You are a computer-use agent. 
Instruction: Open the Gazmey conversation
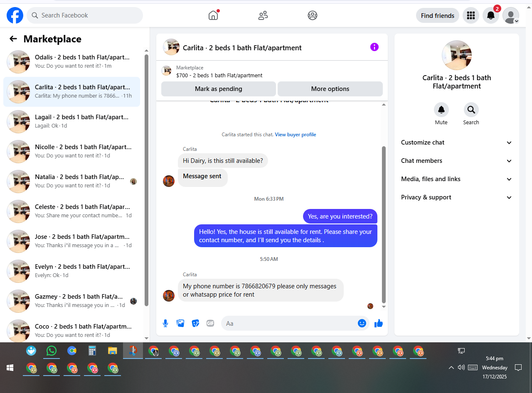(71, 301)
